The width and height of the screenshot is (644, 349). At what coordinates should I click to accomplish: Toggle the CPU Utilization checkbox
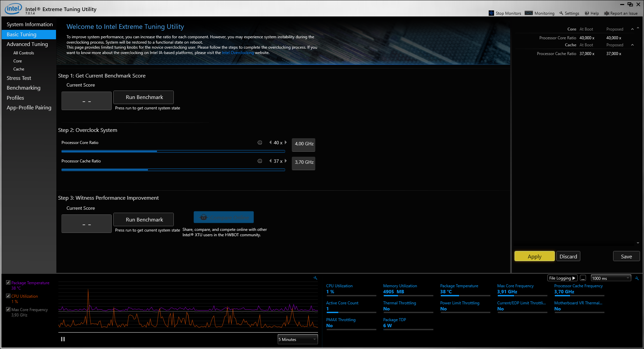8,296
